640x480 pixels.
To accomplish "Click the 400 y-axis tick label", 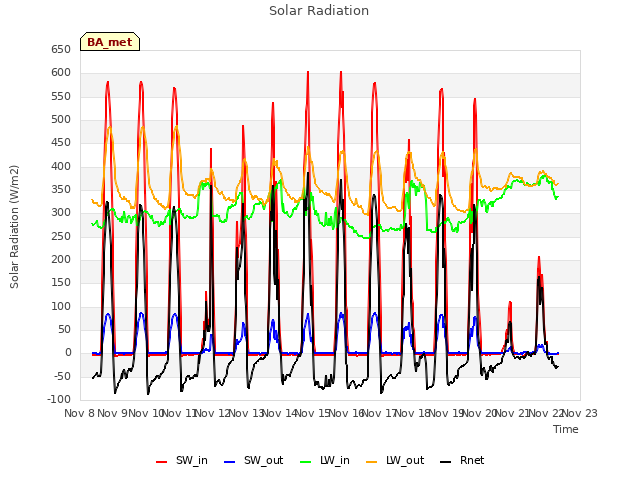I will 61,166.
